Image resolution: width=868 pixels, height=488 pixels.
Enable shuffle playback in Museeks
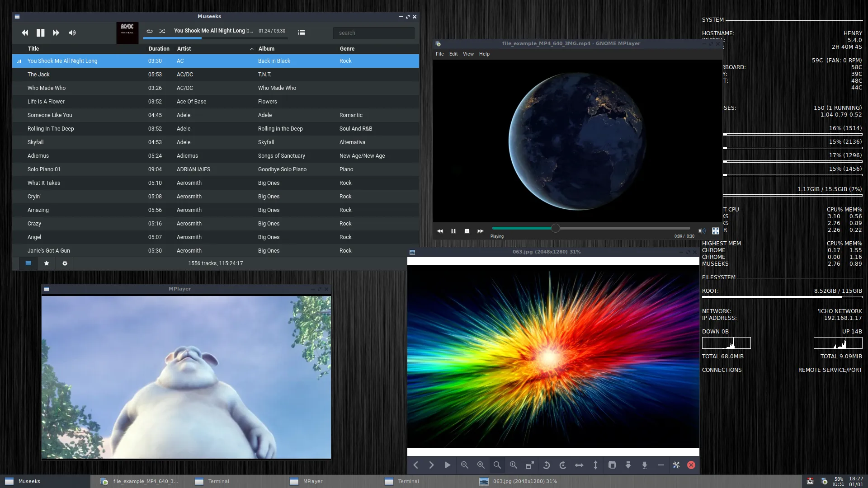(162, 31)
